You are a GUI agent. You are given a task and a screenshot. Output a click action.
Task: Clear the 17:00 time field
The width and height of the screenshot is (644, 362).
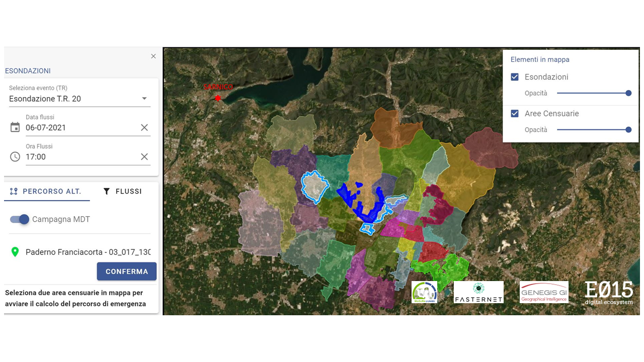pos(144,157)
